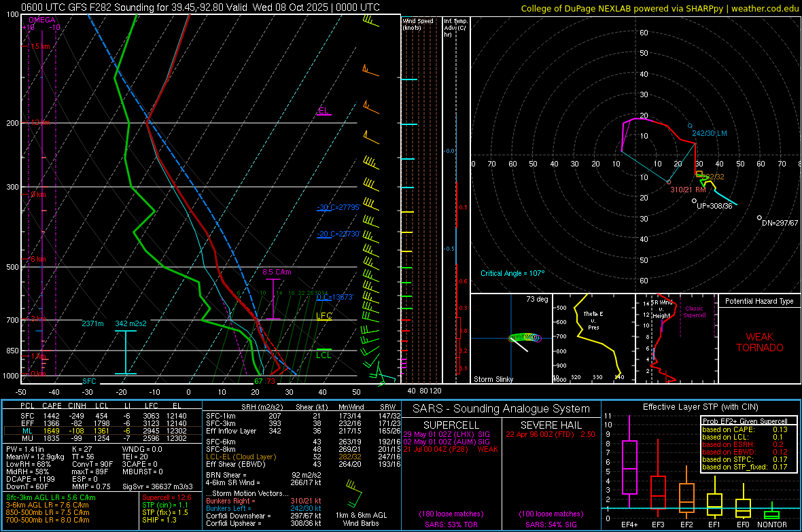Viewport: 802px width, 532px height.
Task: Click the based on STPC: 0.17 line
Action: [x=745, y=459]
